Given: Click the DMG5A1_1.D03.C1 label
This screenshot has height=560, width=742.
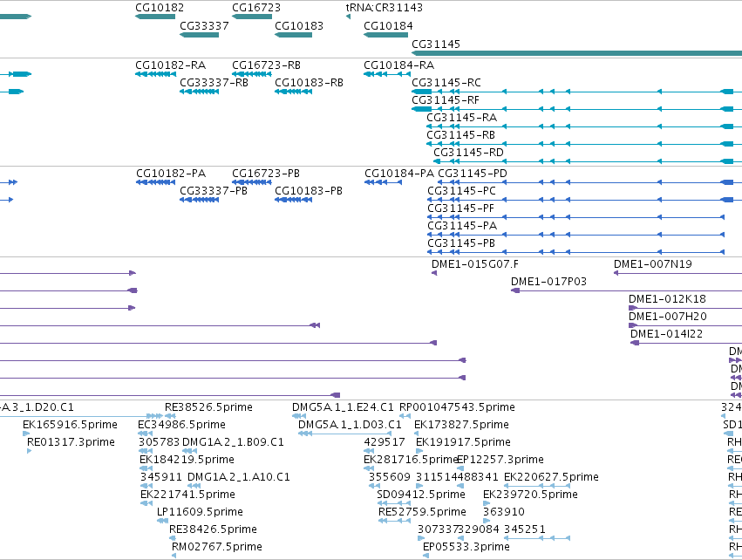Looking at the screenshot, I should click(350, 425).
